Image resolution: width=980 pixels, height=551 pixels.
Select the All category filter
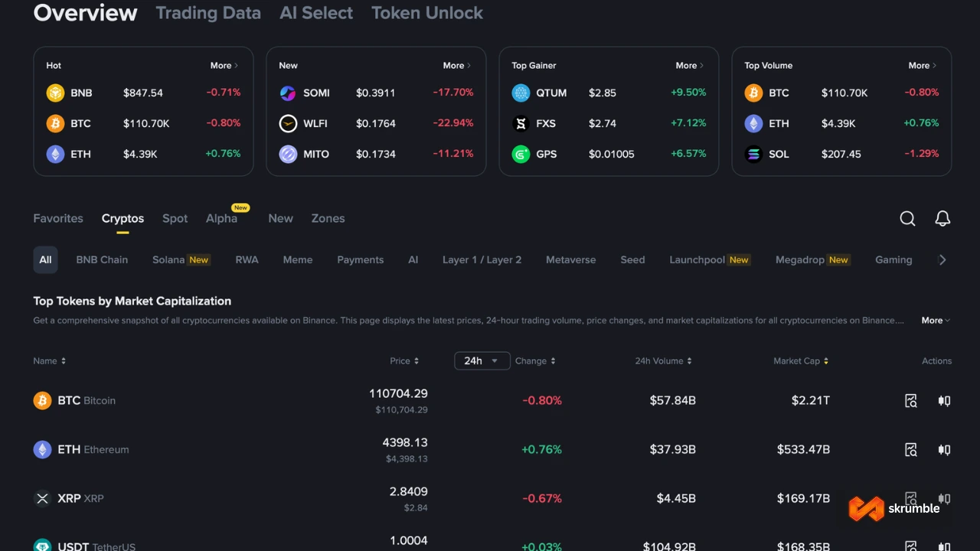click(x=45, y=259)
